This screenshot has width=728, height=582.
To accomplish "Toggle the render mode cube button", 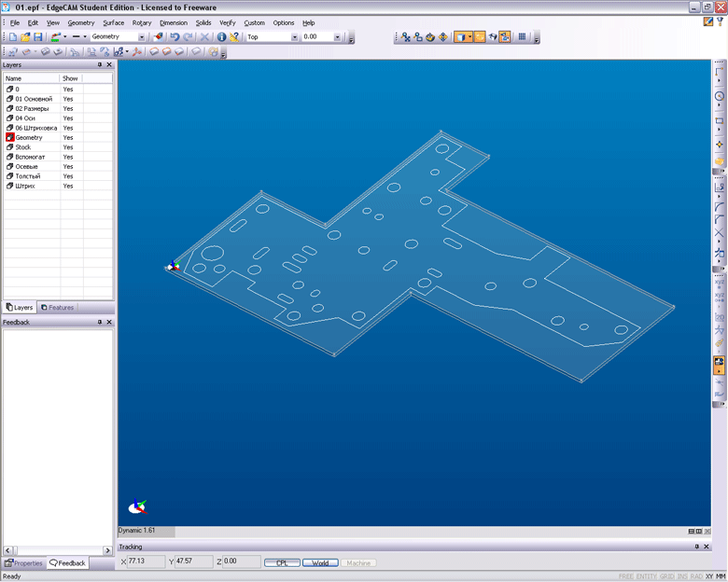I will point(460,37).
